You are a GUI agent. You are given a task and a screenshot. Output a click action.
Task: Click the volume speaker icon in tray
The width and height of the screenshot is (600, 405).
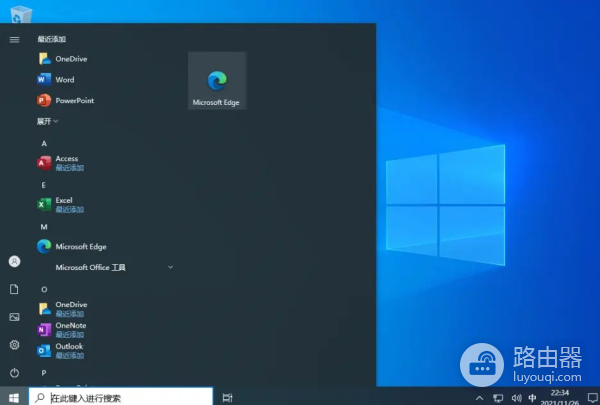click(516, 398)
